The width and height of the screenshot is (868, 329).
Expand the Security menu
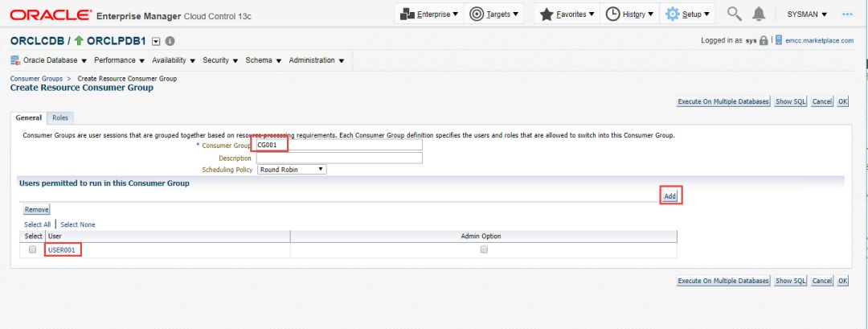(x=219, y=60)
